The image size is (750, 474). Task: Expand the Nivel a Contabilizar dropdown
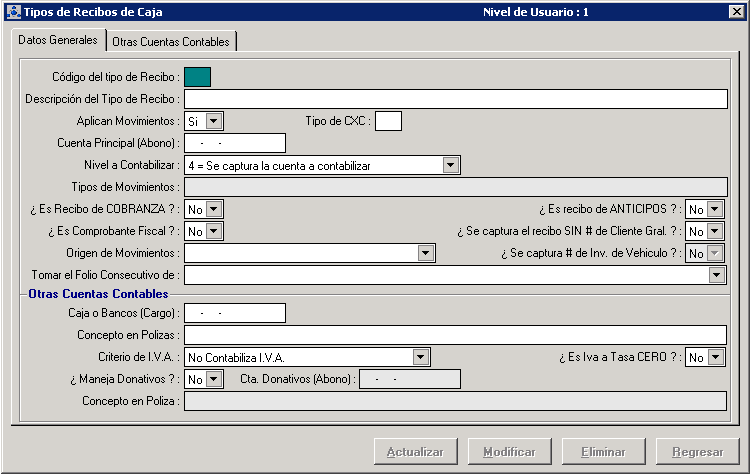(451, 165)
